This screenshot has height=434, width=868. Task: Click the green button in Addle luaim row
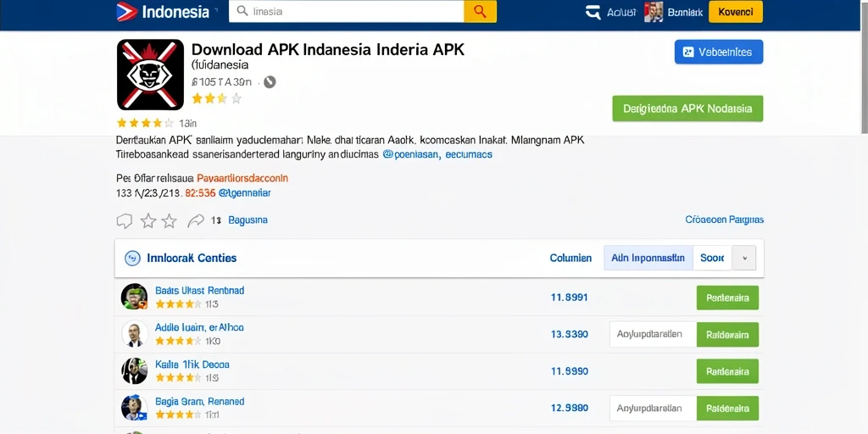click(727, 334)
